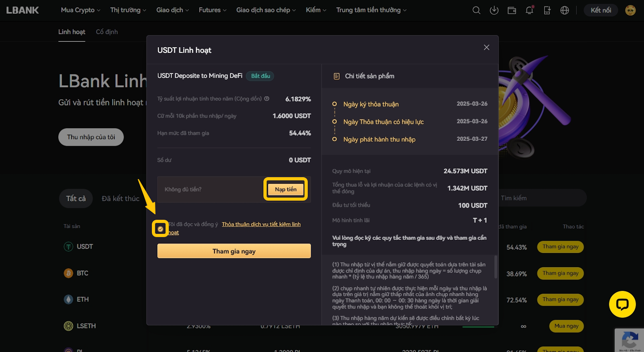The image size is (644, 352).
Task: Click the 100 USDT minimum investment value
Action: point(473,206)
